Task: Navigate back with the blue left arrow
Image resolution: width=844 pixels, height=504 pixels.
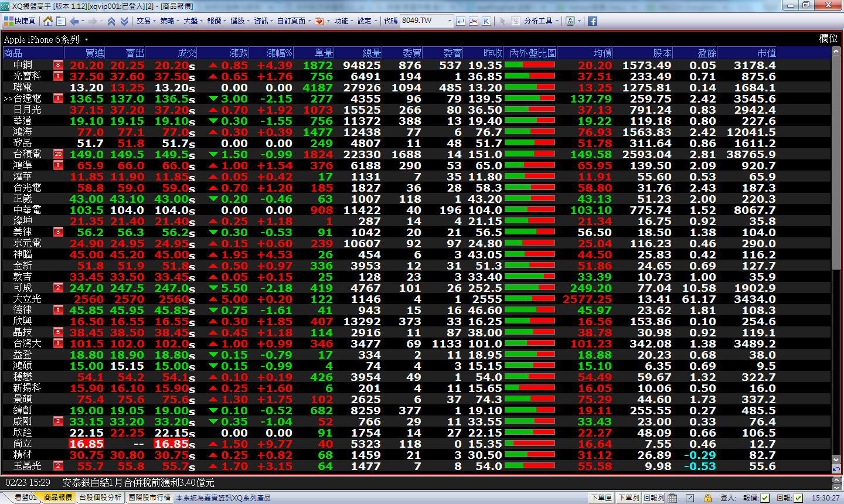Action: (74, 21)
